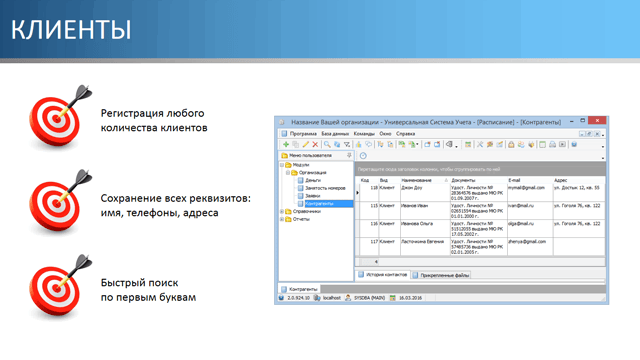The image size is (640, 360).
Task: Open the magnifier Search icon in toolbar
Action: pyautogui.click(x=327, y=144)
